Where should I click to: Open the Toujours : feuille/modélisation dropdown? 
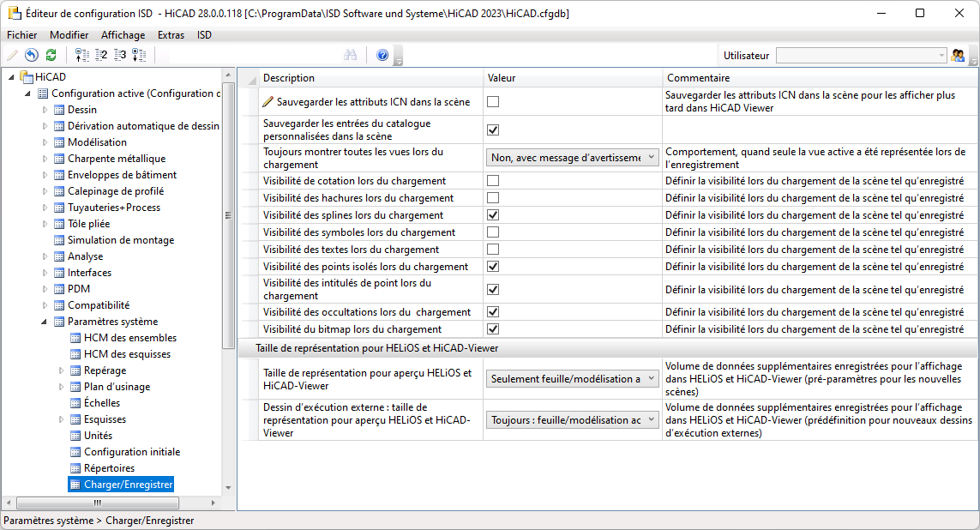(x=572, y=420)
